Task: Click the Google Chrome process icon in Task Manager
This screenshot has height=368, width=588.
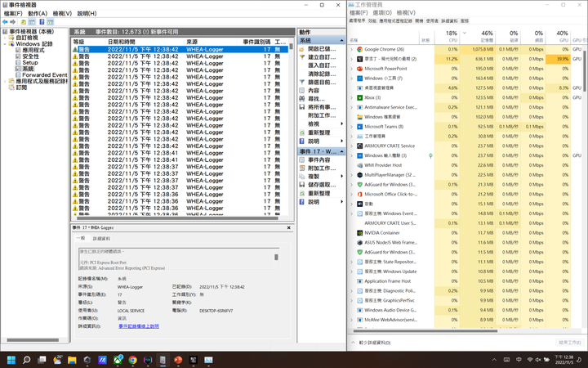Action: [359, 49]
